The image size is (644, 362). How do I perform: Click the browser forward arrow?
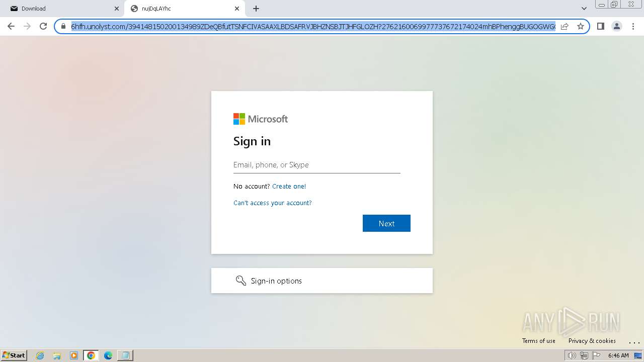(x=27, y=26)
